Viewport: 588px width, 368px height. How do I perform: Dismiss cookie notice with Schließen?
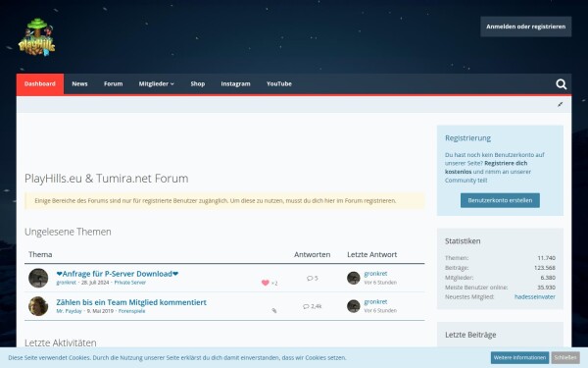[565, 357]
